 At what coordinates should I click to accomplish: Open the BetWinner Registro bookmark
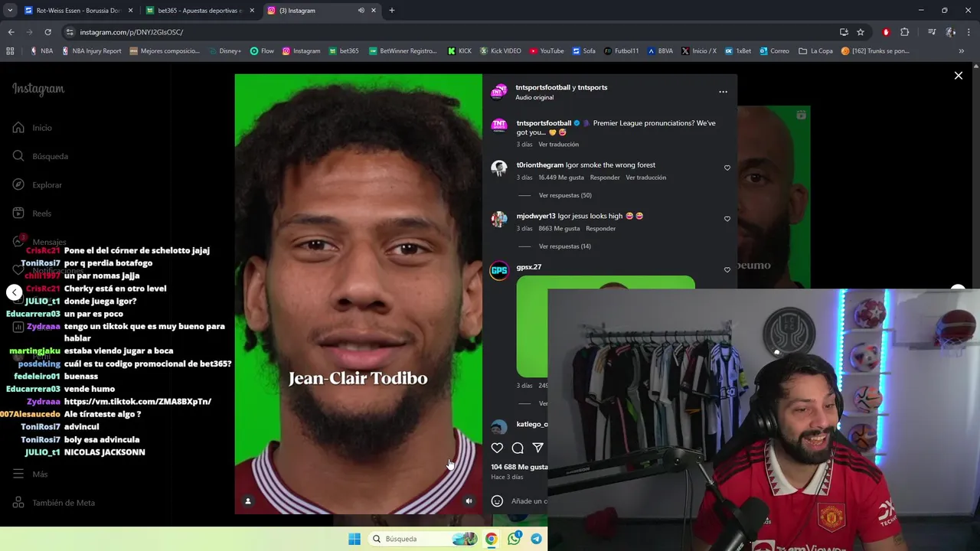[402, 51]
